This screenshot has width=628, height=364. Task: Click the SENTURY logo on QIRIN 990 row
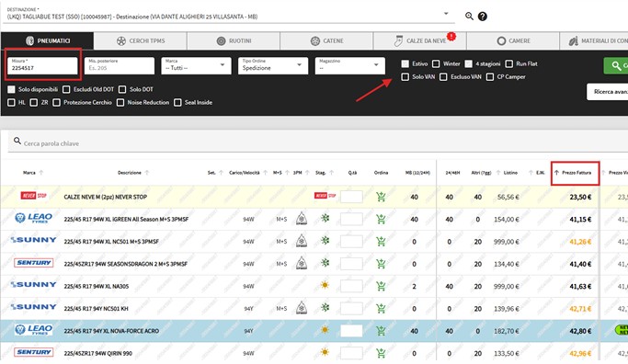click(x=34, y=352)
